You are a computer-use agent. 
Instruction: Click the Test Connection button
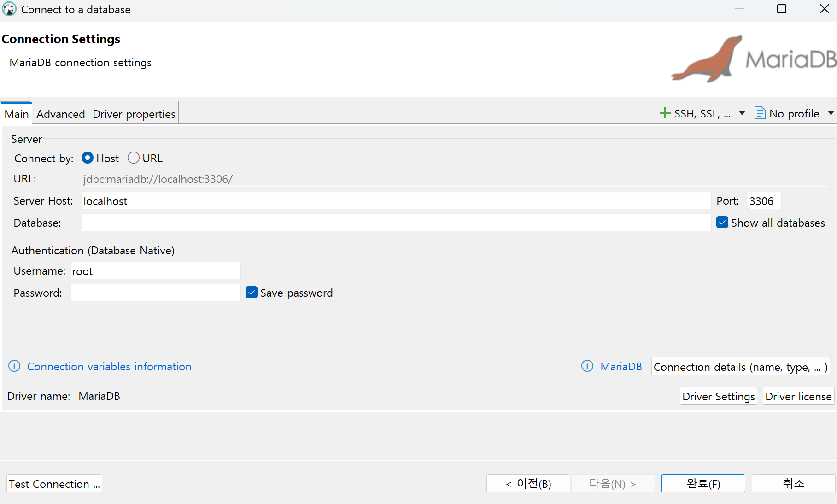pos(54,484)
